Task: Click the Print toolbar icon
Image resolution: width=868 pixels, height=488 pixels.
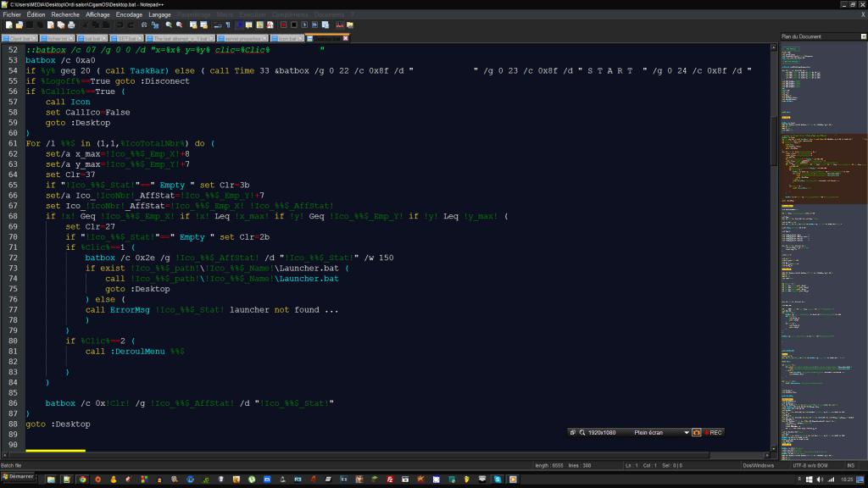Action: tap(71, 25)
